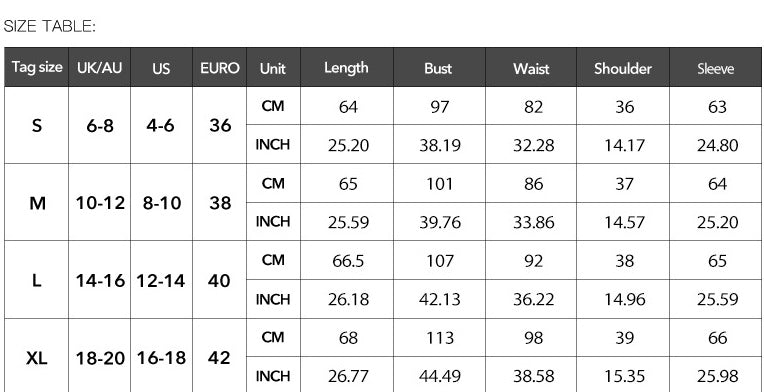The image size is (764, 392).
Task: Click the 38.19 inch bust value
Action: [439, 145]
